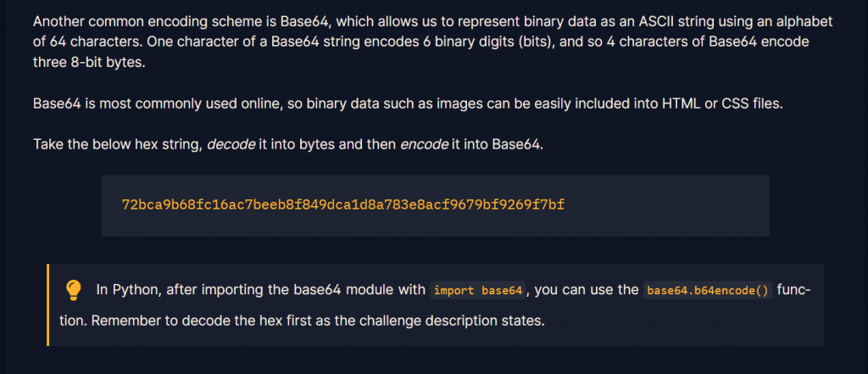Viewport: 868px width, 374px height.
Task: Click the "import base64" inline code snippet
Action: [478, 290]
